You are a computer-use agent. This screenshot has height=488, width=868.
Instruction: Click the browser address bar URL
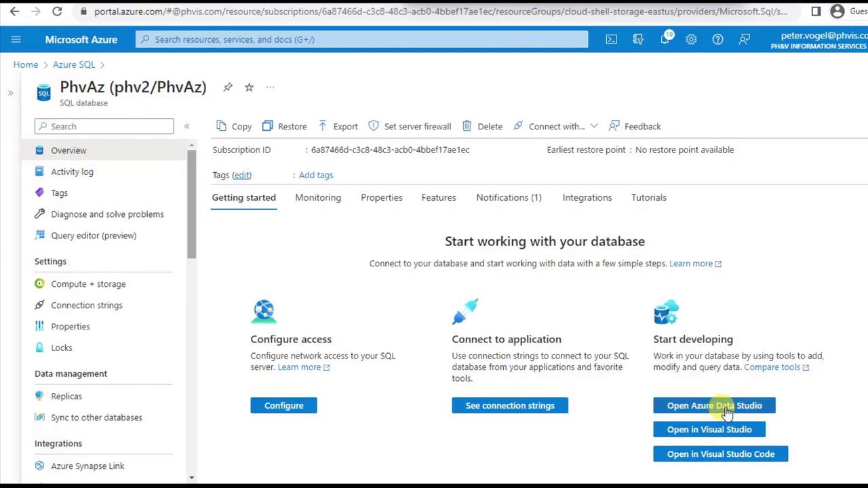[441, 12]
